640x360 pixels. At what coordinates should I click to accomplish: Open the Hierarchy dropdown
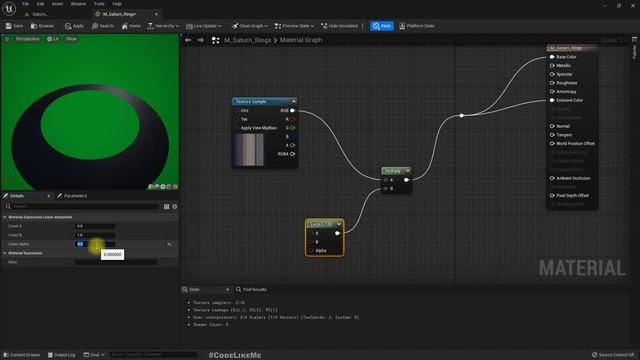(x=163, y=26)
